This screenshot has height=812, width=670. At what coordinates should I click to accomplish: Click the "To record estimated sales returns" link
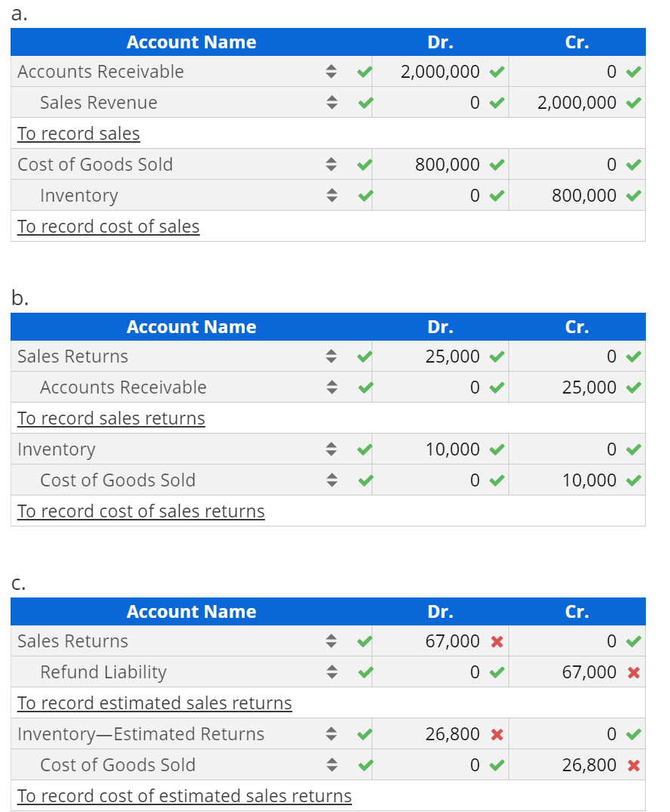[154, 702]
